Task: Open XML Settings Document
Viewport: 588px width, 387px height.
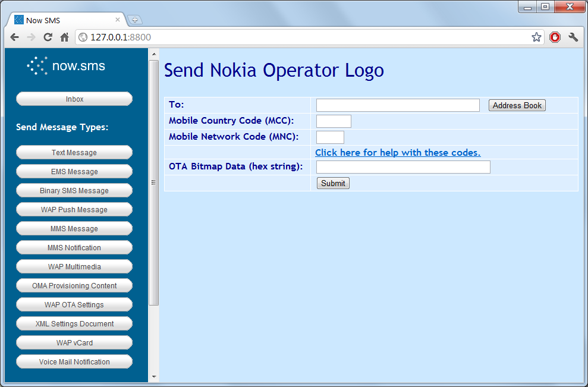Action: (x=74, y=323)
